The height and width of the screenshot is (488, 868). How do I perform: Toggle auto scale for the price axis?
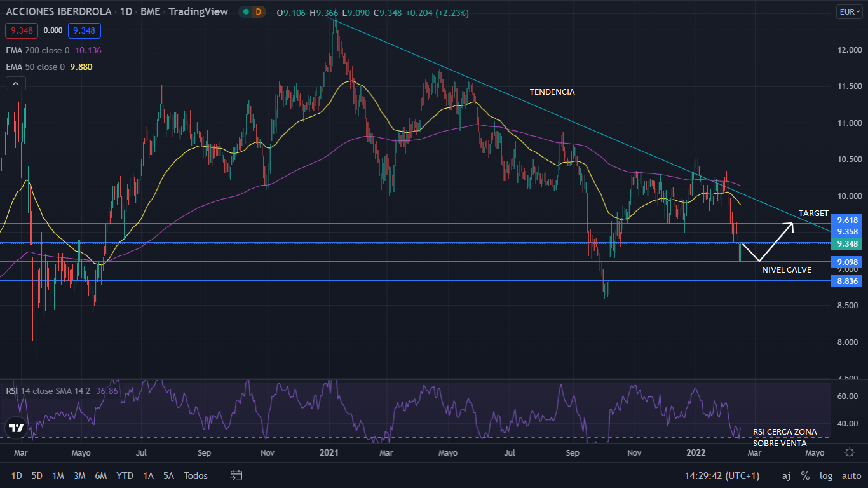click(x=851, y=475)
